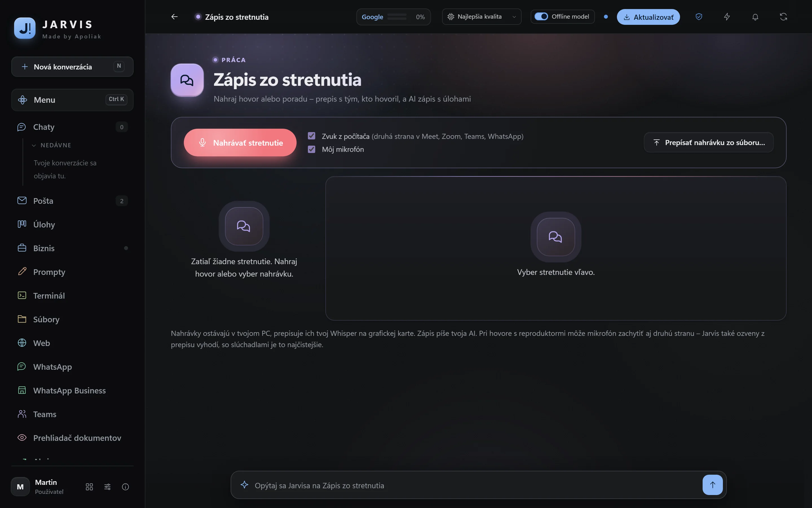Click the JARVIS logo icon
This screenshot has height=508, width=812.
tap(25, 28)
